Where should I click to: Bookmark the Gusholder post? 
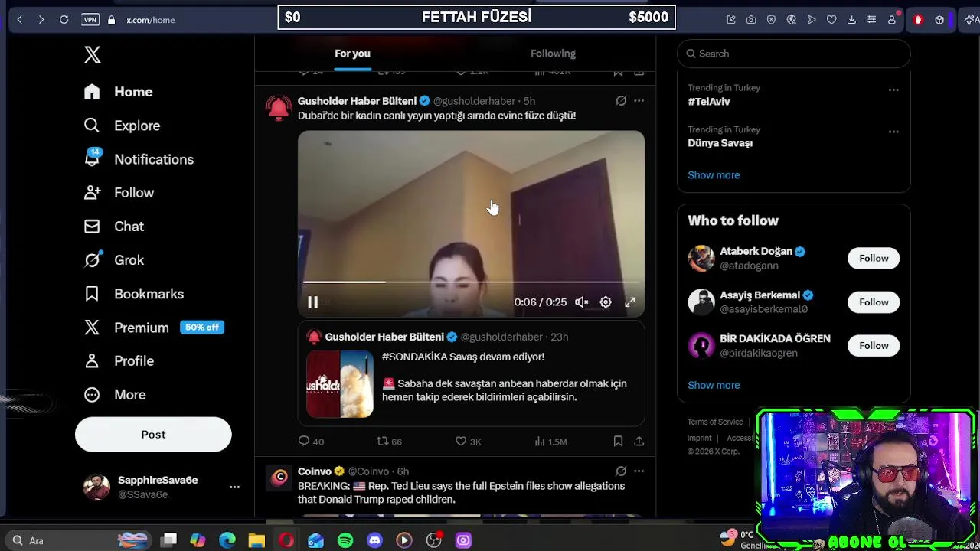tap(618, 442)
